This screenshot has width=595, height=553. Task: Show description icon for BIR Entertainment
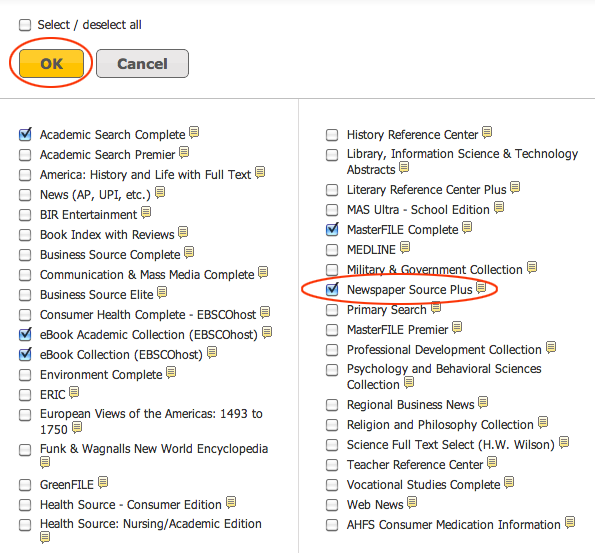[x=146, y=213]
